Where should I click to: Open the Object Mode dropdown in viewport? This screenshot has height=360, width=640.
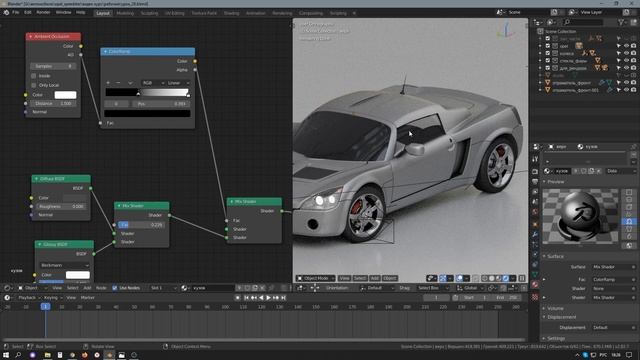(316, 278)
